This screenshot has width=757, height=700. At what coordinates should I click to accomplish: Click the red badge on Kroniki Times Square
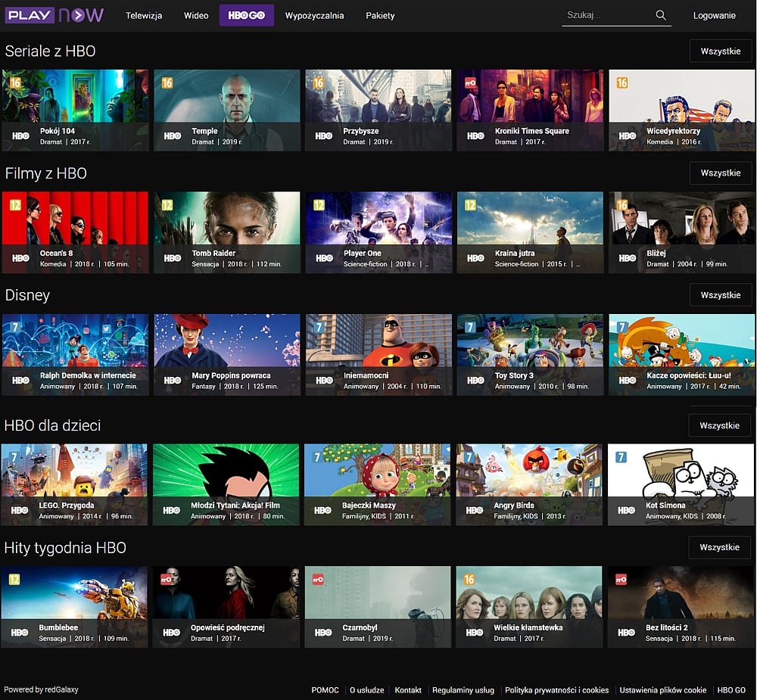469,82
